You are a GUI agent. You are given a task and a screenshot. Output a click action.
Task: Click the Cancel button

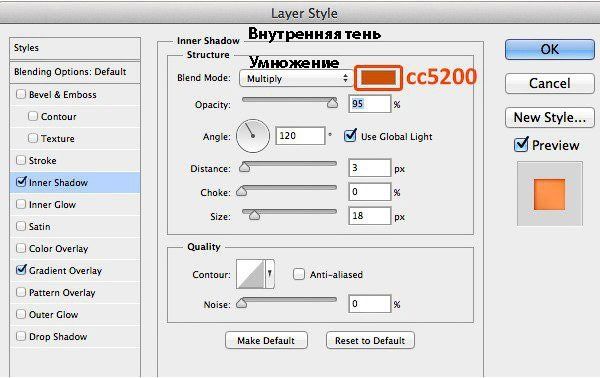tap(550, 83)
